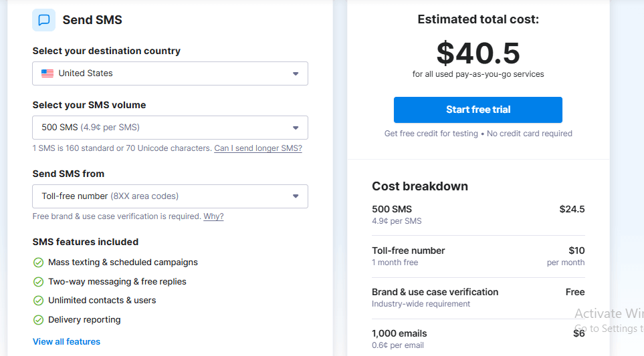Screen dimensions: 644x356
Task: Click the United States flag icon
Action: pyautogui.click(x=47, y=73)
